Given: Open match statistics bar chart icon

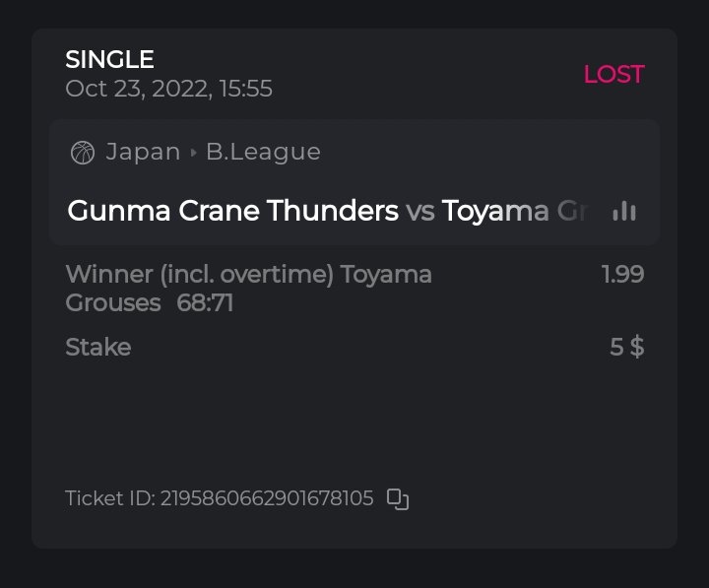Looking at the screenshot, I should click(x=624, y=211).
